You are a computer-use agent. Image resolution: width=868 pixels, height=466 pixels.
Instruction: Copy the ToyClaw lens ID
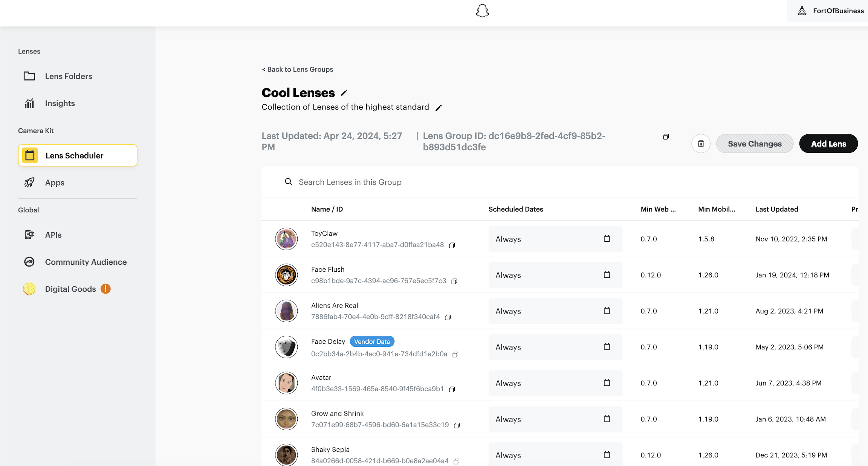pyautogui.click(x=452, y=245)
